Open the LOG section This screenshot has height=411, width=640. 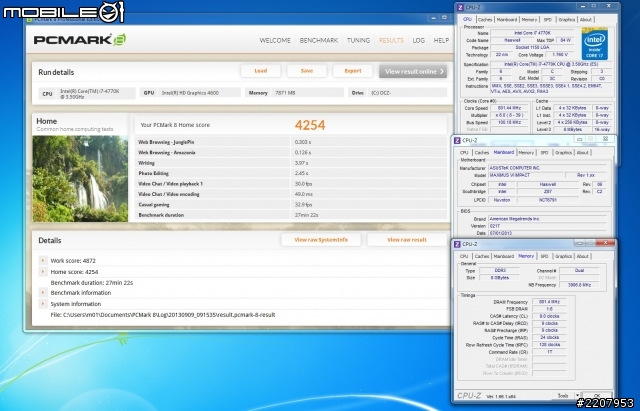419,40
